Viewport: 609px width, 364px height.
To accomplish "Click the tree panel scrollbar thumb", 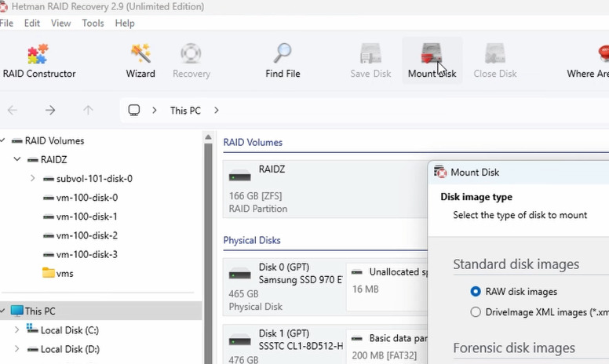I will pyautogui.click(x=208, y=253).
